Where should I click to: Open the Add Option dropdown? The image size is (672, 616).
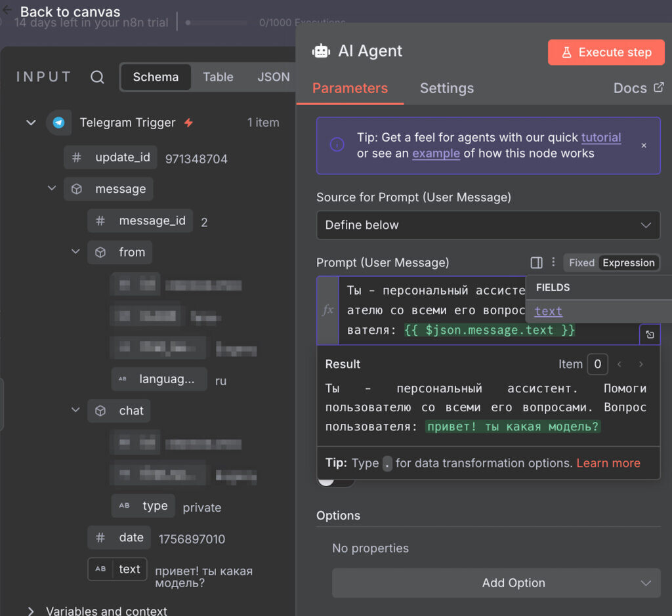point(495,583)
